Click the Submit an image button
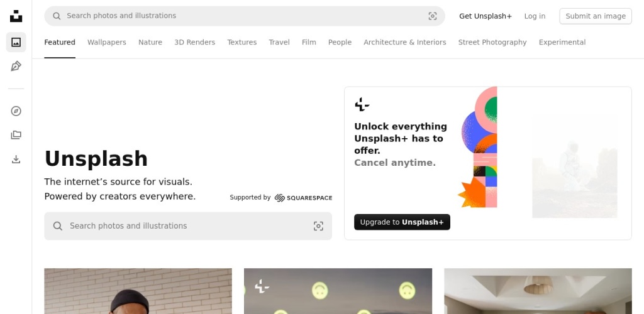Screen dimensions: 644x314 (x=596, y=16)
